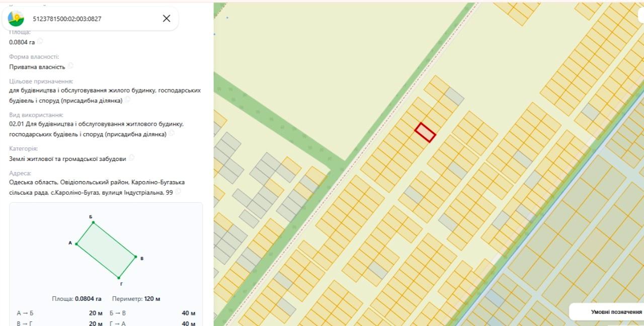644x326 pixels.
Task: Copy the Вид використання 02.01 text
Action: point(172,133)
